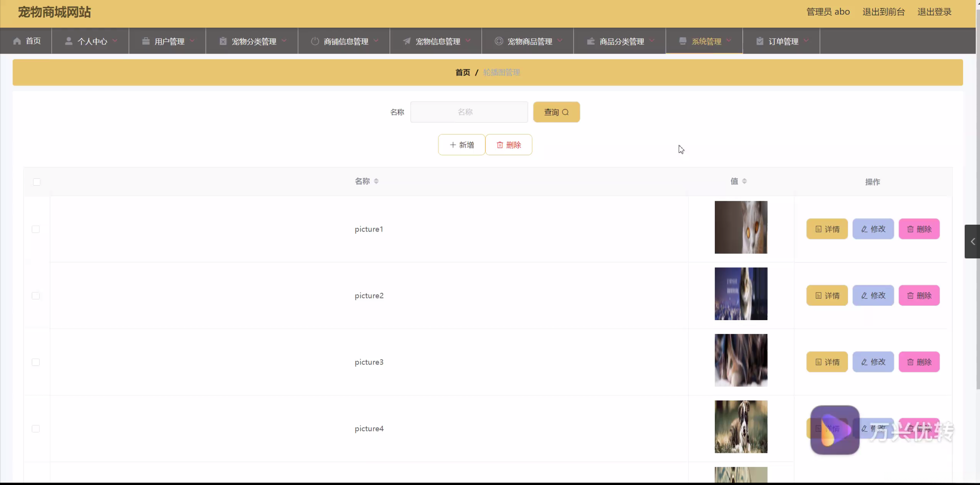Image resolution: width=980 pixels, height=485 pixels.
Task: Click the trash icon on the top 删除 button
Action: pyautogui.click(x=500, y=145)
